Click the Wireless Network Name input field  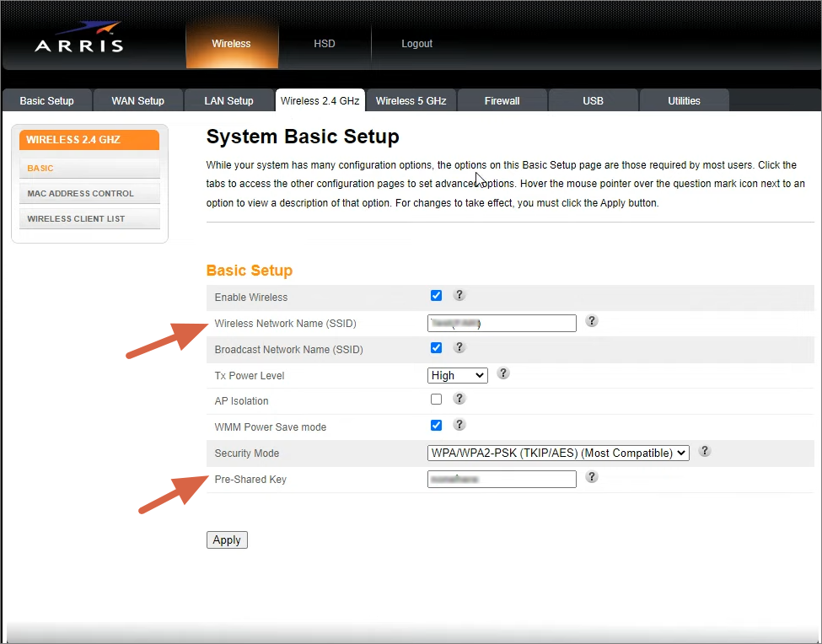click(x=502, y=322)
